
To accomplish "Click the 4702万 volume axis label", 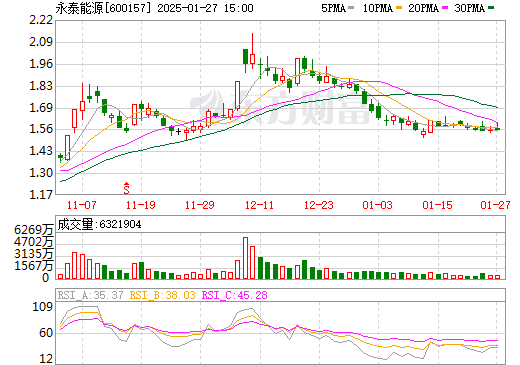I will coord(34,242).
